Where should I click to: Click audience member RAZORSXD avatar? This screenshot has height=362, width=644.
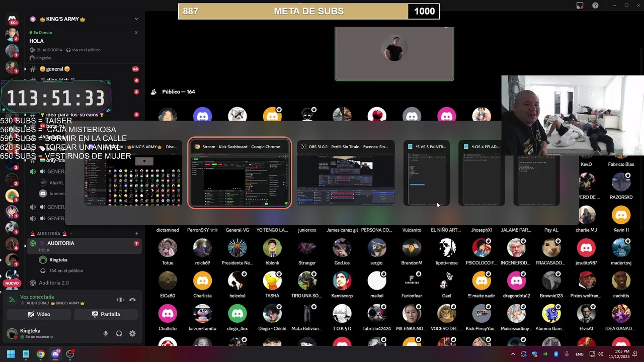[621, 182]
